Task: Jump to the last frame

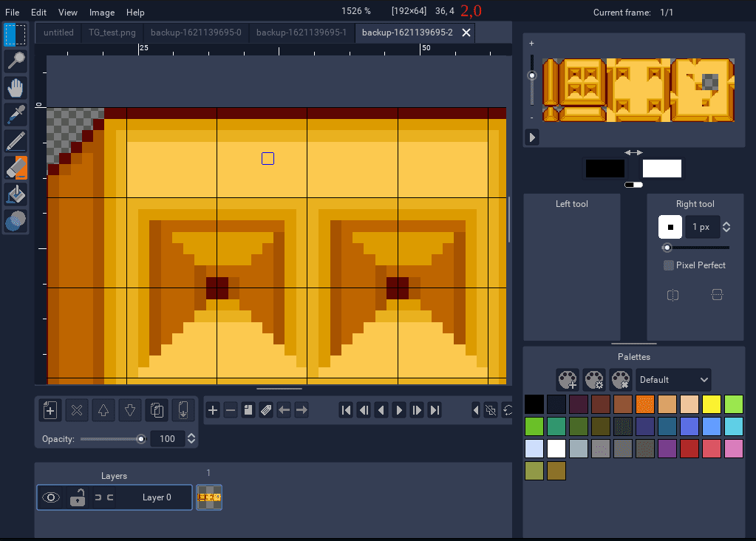Action: pos(435,410)
